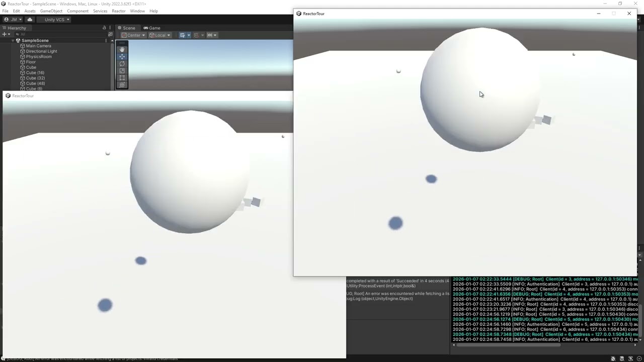Screen dimensions: 644x362
Task: Select the Transform tool in Scene toolbar
Action: 122,84
